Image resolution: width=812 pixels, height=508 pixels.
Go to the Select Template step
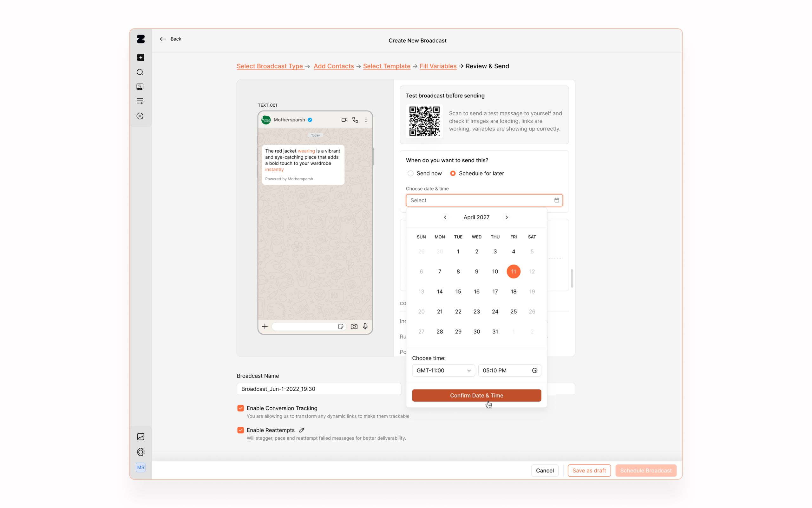(387, 66)
